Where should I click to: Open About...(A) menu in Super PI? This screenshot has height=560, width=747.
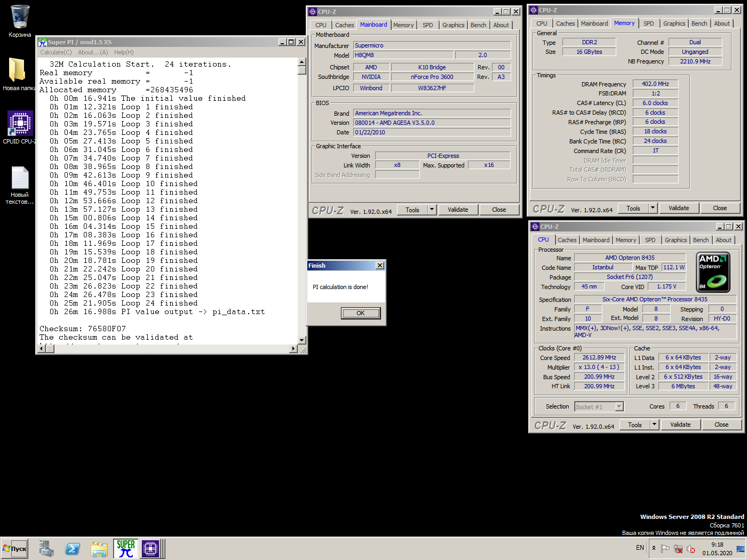coord(93,52)
